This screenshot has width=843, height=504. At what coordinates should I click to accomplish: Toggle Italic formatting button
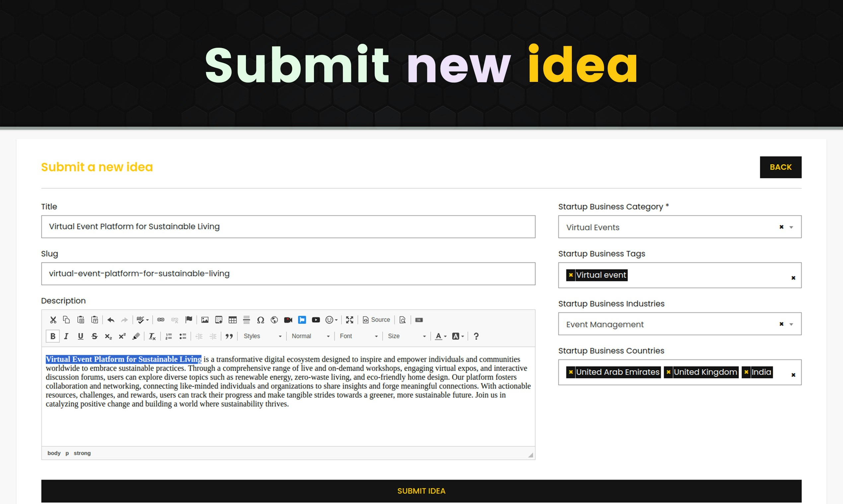point(66,336)
